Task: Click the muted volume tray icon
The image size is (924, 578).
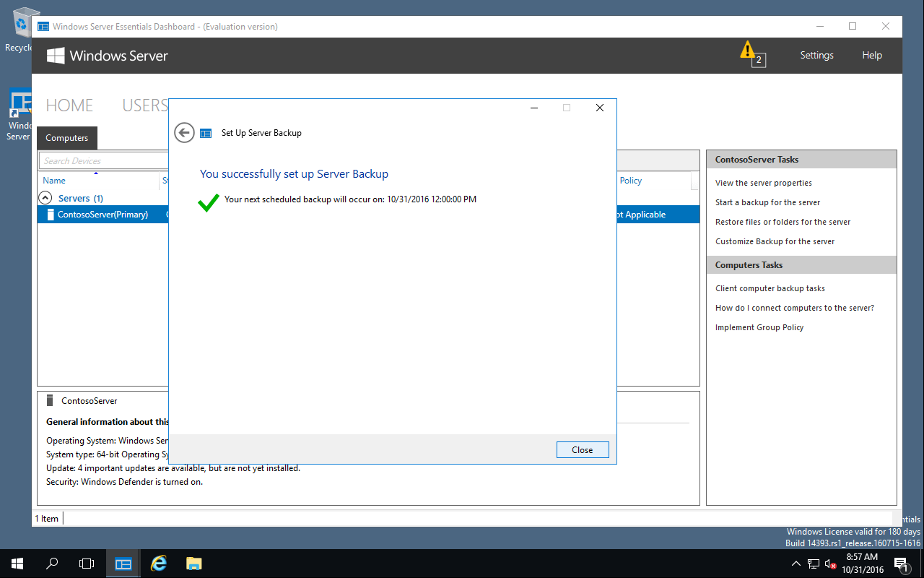Action: [x=830, y=564]
